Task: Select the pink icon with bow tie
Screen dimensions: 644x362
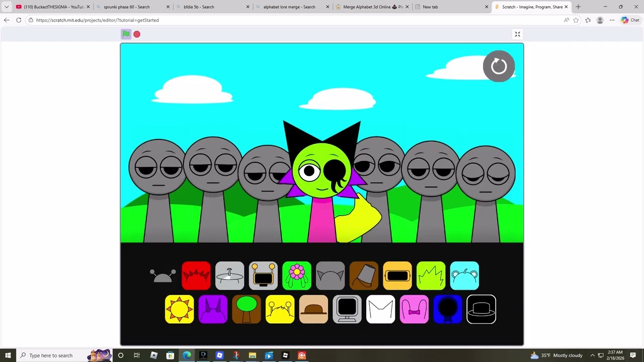Action: point(414,309)
